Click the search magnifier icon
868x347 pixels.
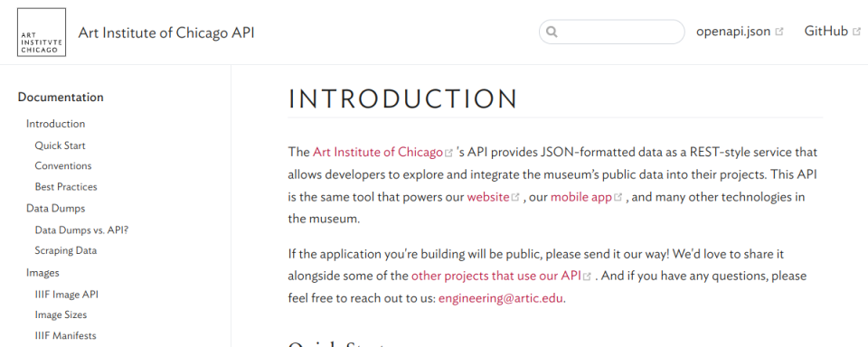click(x=552, y=33)
